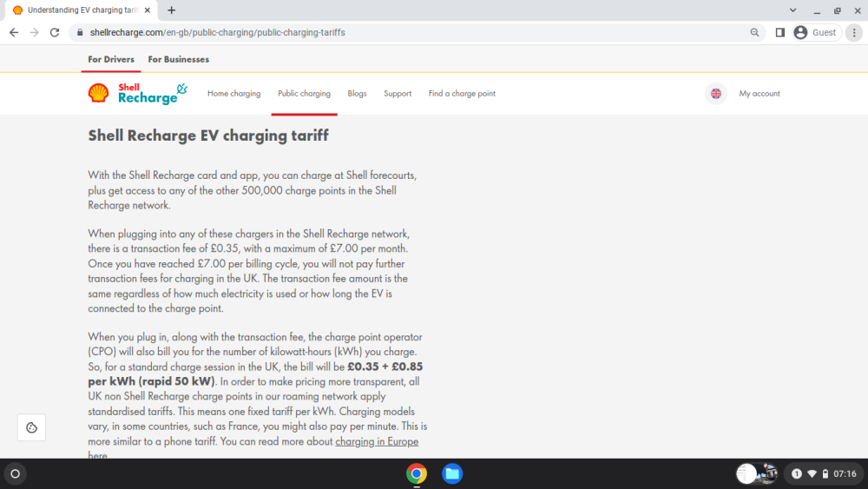
Task: Click the battery status icon
Action: tap(825, 474)
